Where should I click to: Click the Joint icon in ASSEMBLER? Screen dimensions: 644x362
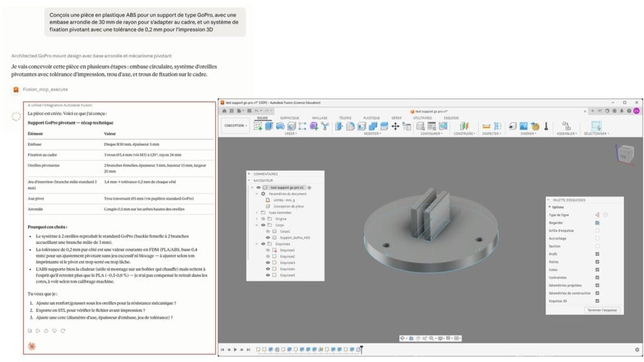pos(566,126)
